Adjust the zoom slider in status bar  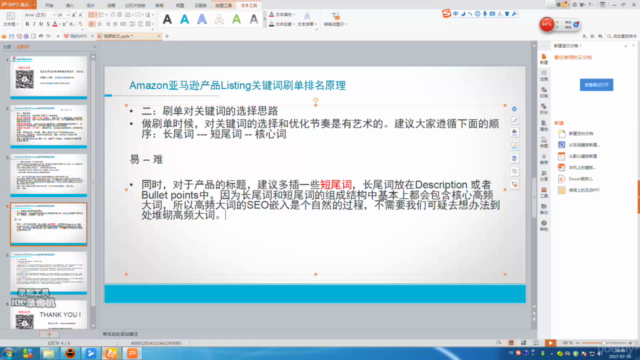[x=604, y=343]
